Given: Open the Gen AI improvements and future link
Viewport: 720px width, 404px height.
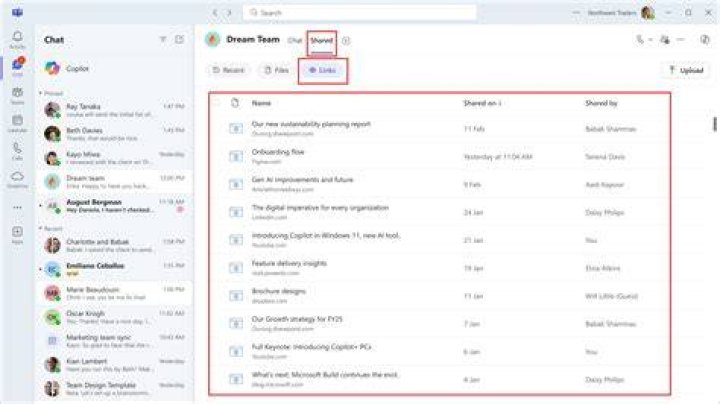Looking at the screenshot, I should (302, 180).
